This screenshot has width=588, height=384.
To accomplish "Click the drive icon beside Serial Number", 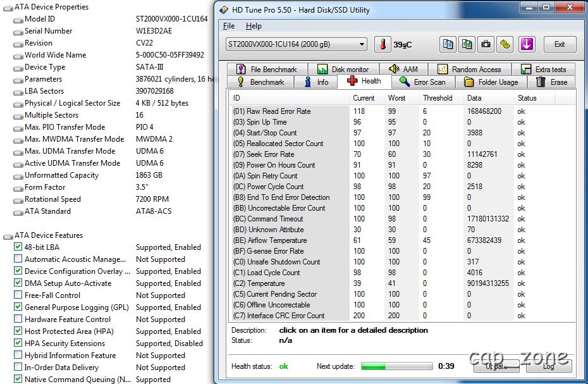I will click(18, 32).
